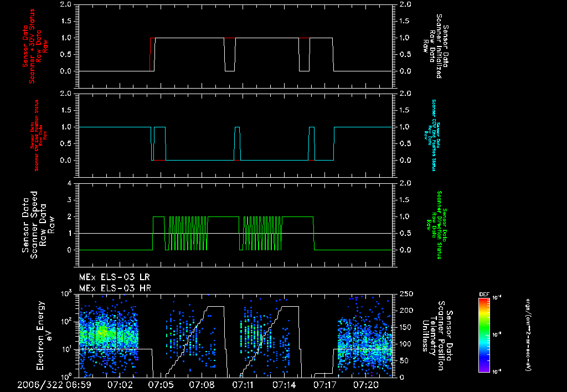Screen dimensions: 567x392
Task: Click the 2.0 tick on Scanner +30V Status axis
Action: [x=65, y=4]
